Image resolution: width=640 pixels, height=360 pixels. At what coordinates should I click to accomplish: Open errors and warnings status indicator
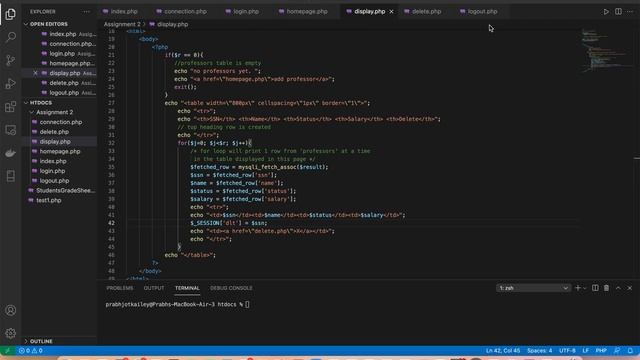point(31,351)
